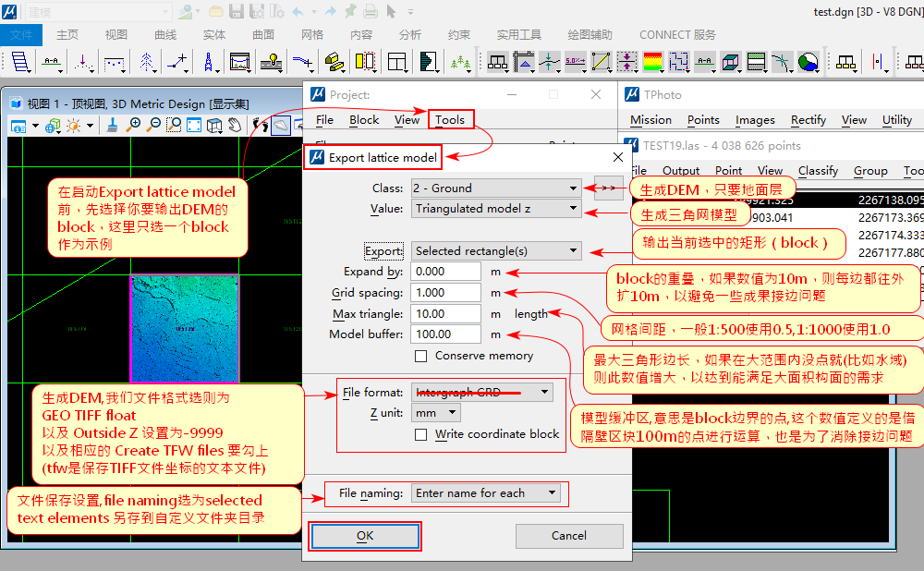Expand the view attributes dropdown arrow

click(35, 126)
